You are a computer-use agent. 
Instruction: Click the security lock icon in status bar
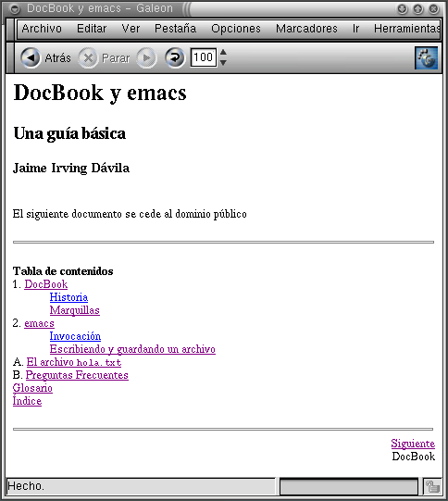point(432,486)
